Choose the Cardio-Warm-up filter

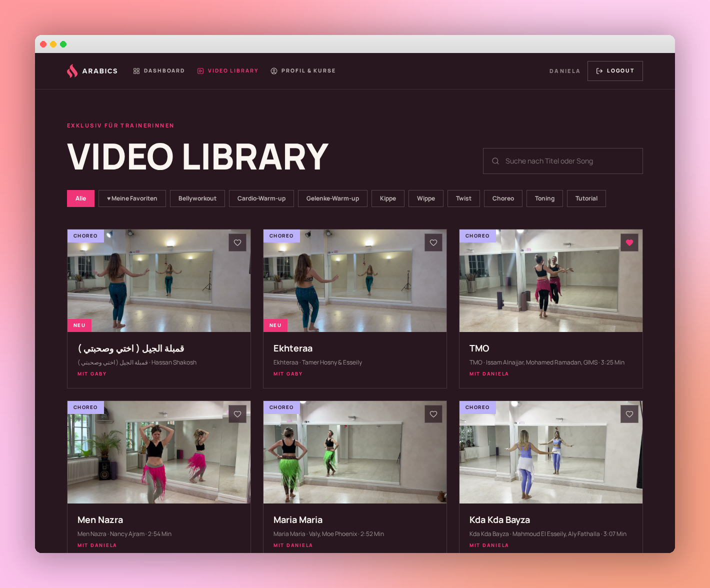(x=261, y=198)
